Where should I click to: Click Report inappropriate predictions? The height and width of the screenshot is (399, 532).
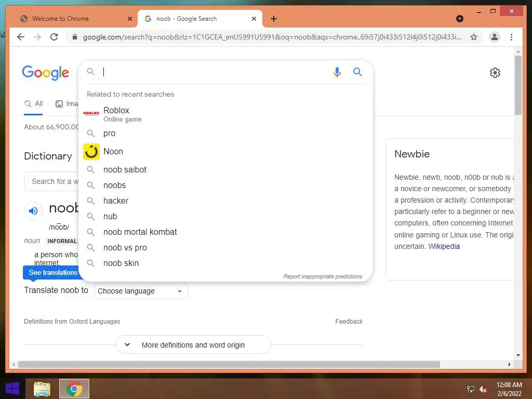(x=323, y=276)
